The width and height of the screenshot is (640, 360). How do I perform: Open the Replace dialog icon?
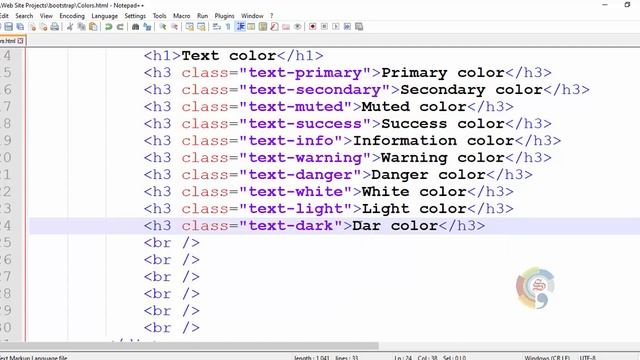pyautogui.click(x=147, y=27)
